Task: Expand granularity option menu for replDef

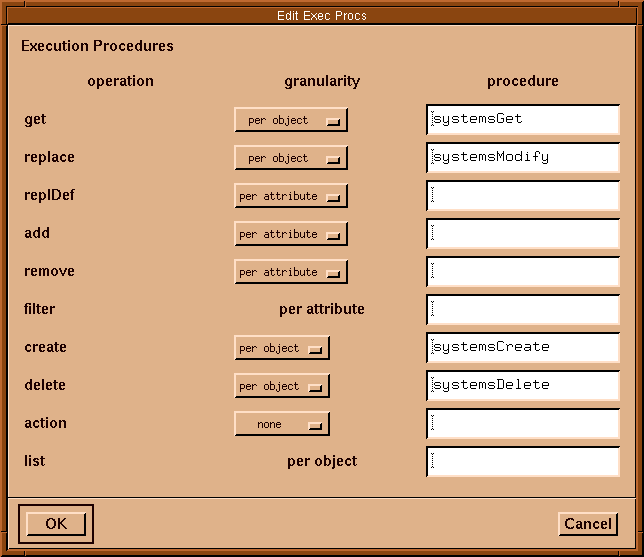Action: click(291, 196)
